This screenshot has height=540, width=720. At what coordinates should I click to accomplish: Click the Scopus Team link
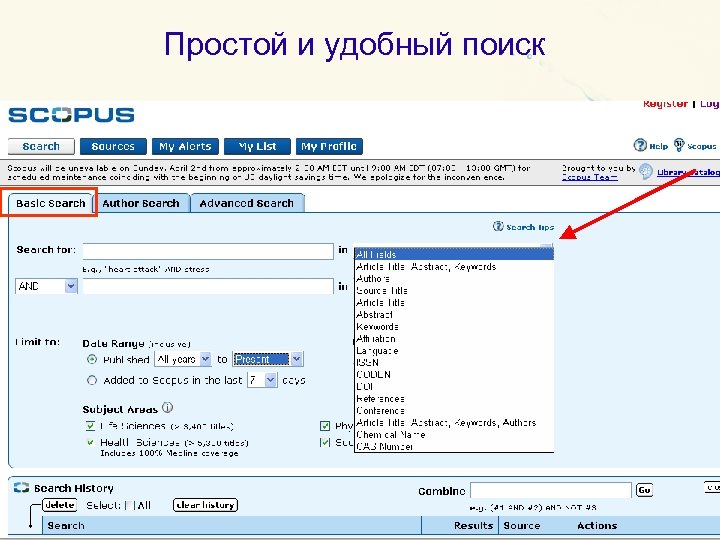(590, 177)
